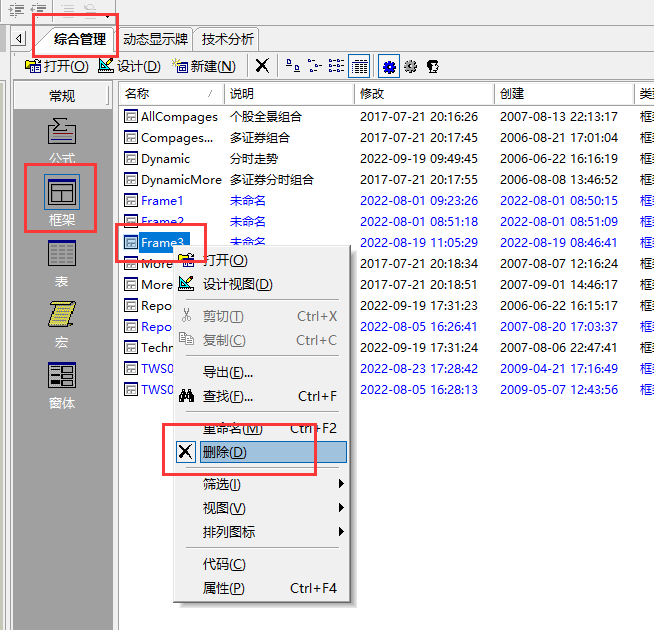Viewport: 654px width, 630px height.
Task: Sort by the 名称 column header
Action: tap(172, 94)
